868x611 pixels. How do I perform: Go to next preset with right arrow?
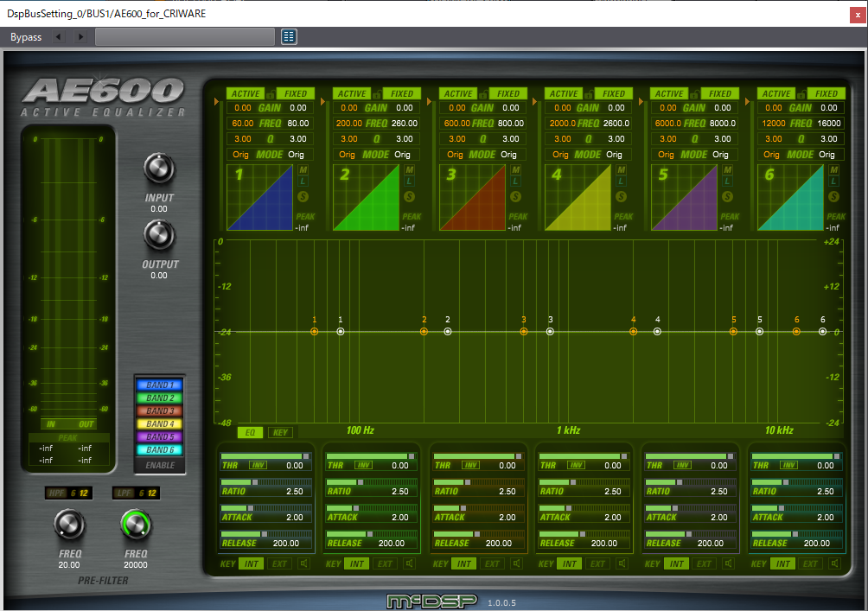pos(80,36)
